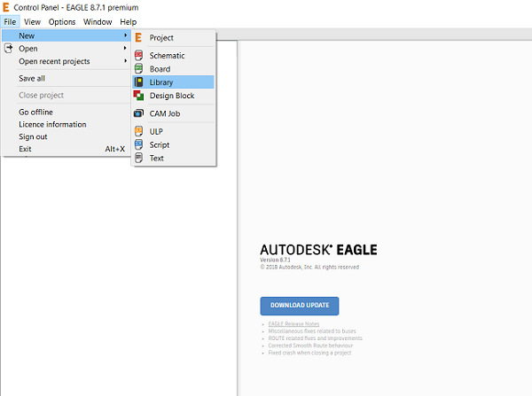Create a new Board
The width and height of the screenshot is (532, 396).
(174, 69)
